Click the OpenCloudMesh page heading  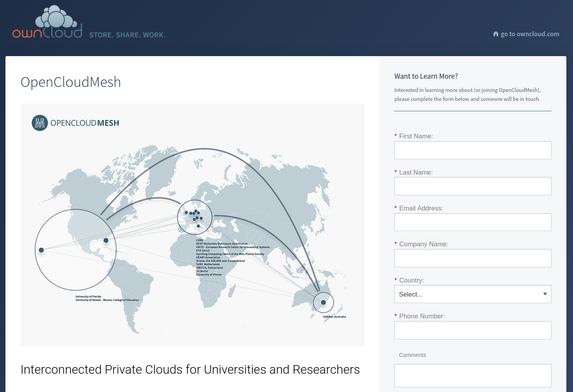[x=71, y=82]
